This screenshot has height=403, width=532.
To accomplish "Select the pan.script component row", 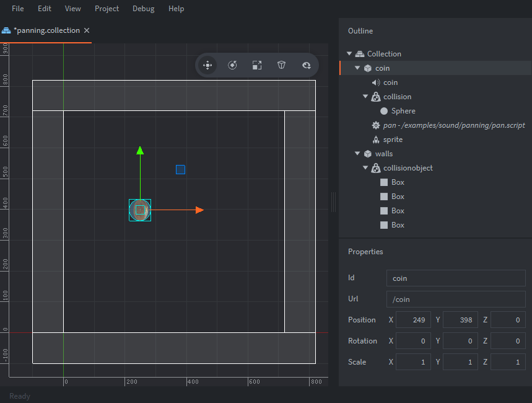I will click(x=435, y=125).
